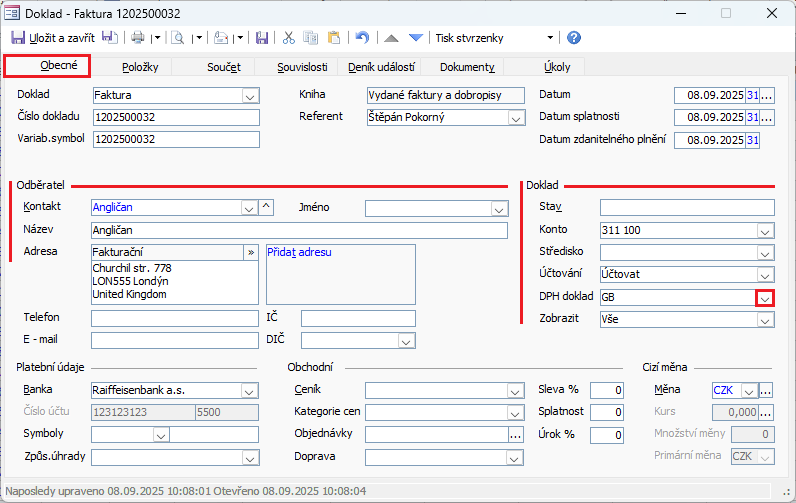Viewport: 796px width, 503px height.
Task: Click into the Telefon input field
Action: coord(174,318)
